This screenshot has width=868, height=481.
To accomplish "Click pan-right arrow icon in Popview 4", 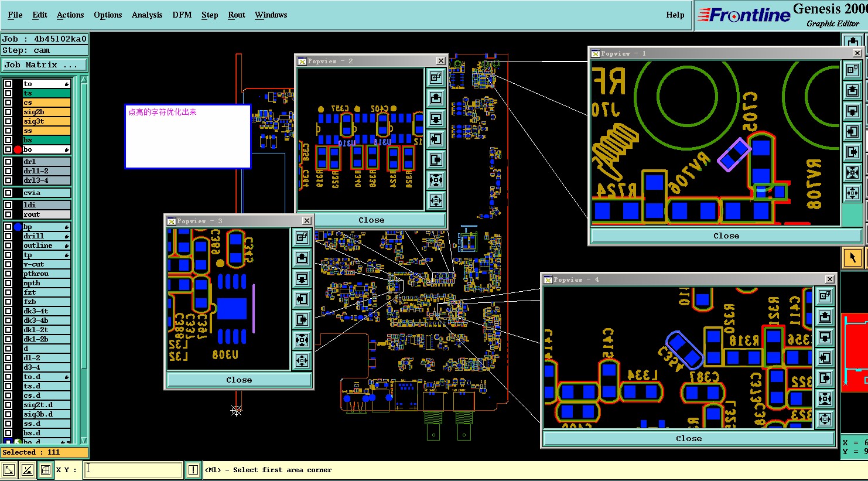I will (825, 378).
